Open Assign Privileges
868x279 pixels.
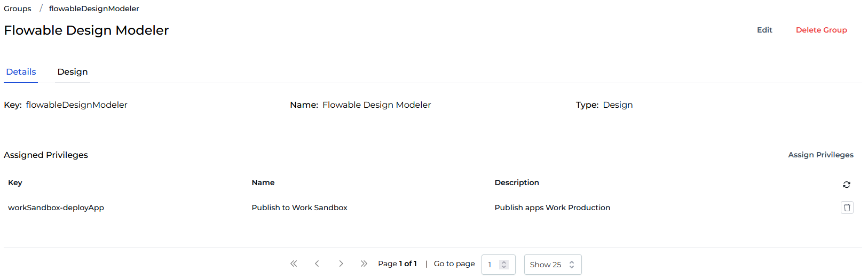[820, 155]
